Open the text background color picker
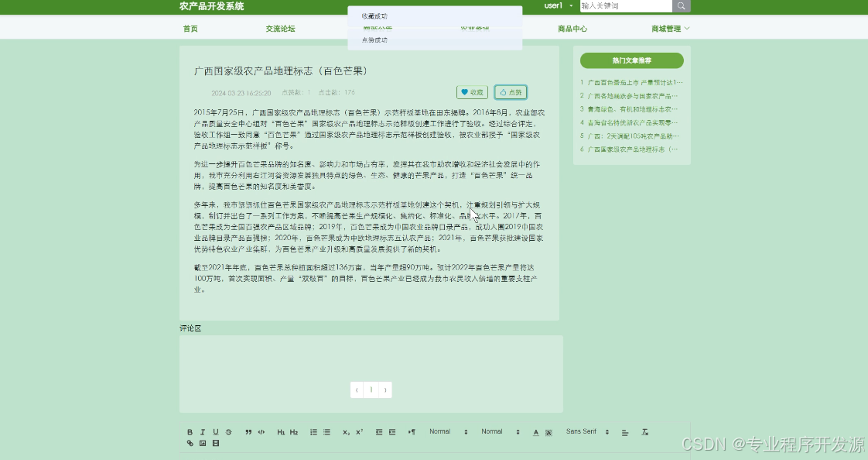This screenshot has width=868, height=460. tap(548, 432)
